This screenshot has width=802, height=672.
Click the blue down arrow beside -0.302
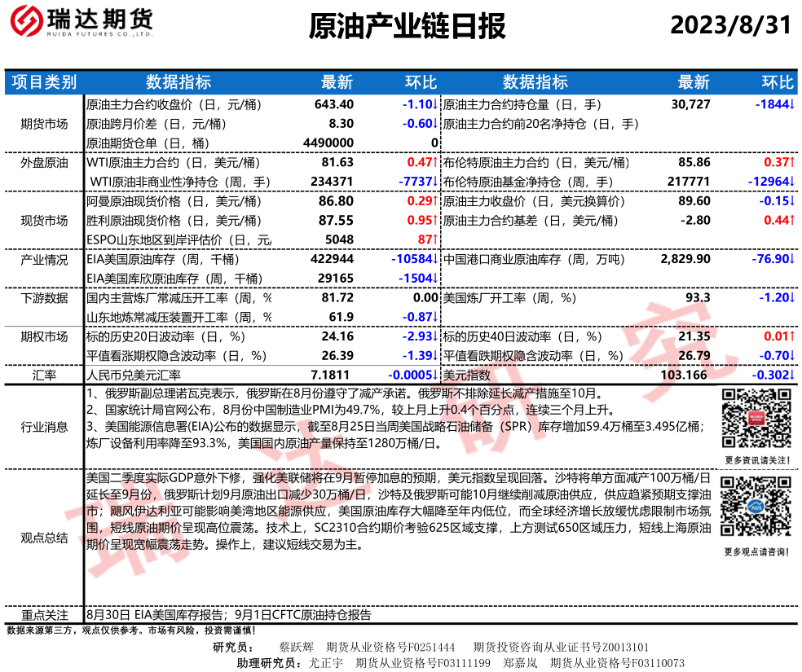tap(792, 375)
